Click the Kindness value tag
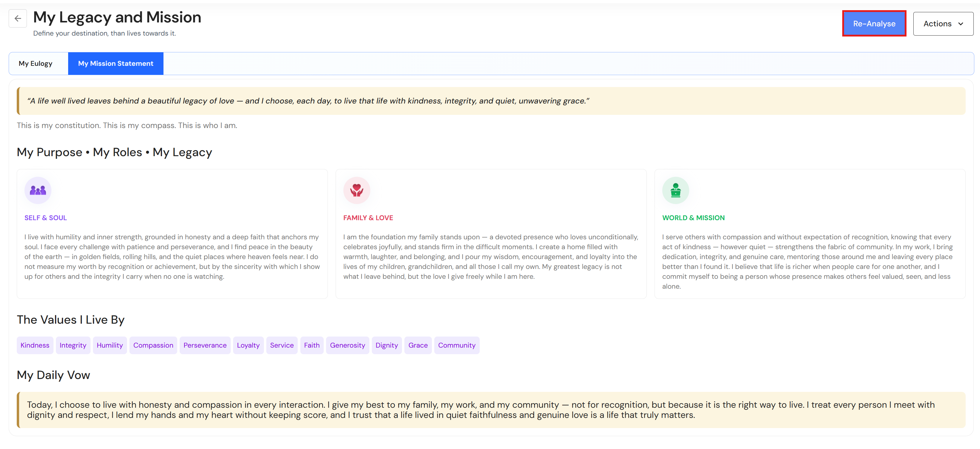The width and height of the screenshot is (980, 449). pos(35,345)
